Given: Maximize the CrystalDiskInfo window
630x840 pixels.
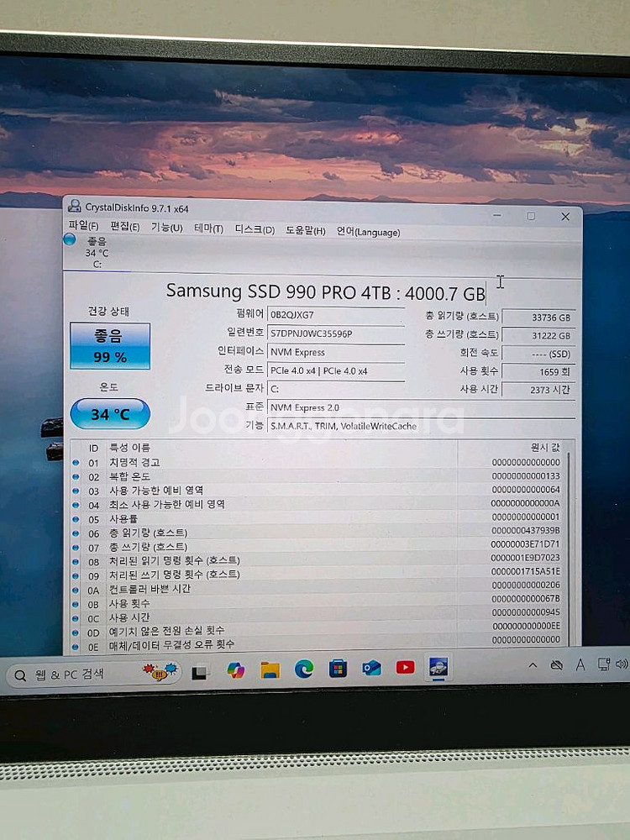Looking at the screenshot, I should [x=531, y=216].
